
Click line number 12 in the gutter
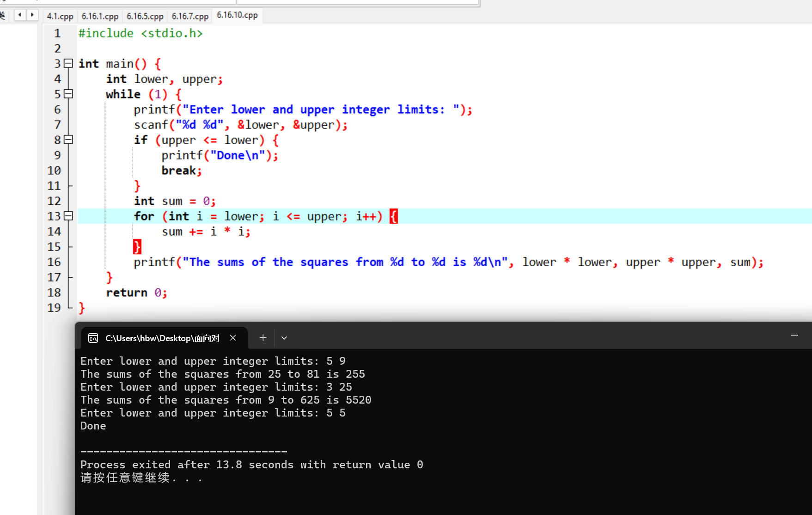(54, 201)
